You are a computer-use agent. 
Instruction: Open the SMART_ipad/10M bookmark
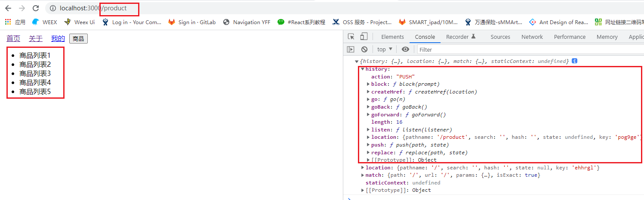[428, 22]
